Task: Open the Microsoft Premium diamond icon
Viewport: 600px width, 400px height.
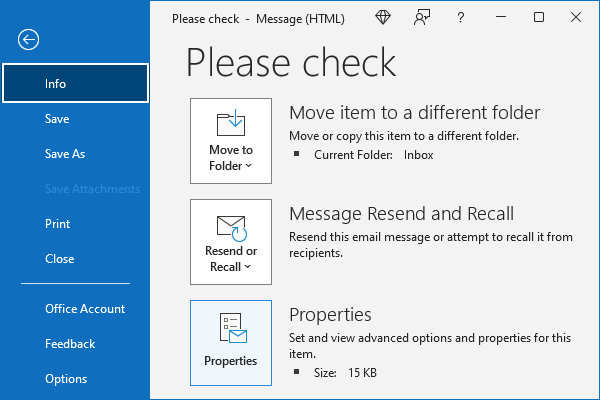Action: [383, 17]
